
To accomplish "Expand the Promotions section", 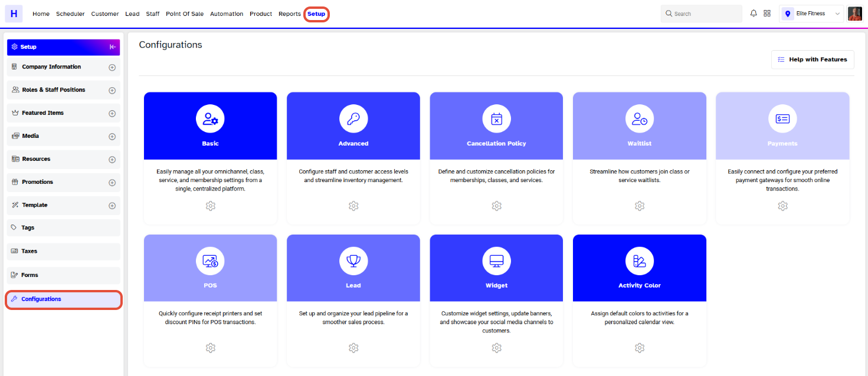I will point(112,183).
